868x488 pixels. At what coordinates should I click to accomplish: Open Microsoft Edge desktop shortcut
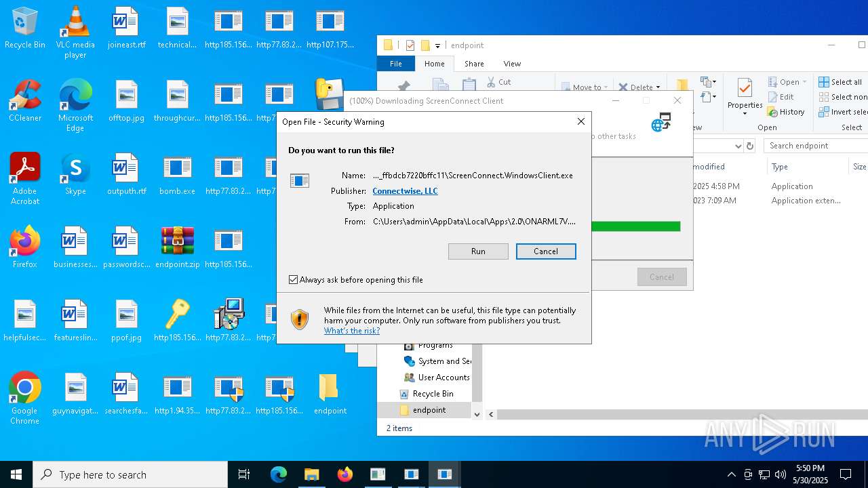(75, 105)
